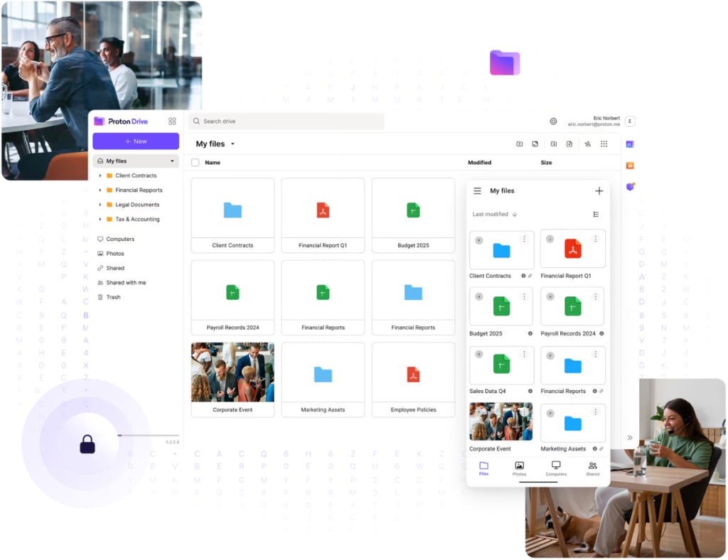Open the Corporate Event photo thumbnail in the desktop grid
This screenshot has width=728, height=560.
click(232, 372)
